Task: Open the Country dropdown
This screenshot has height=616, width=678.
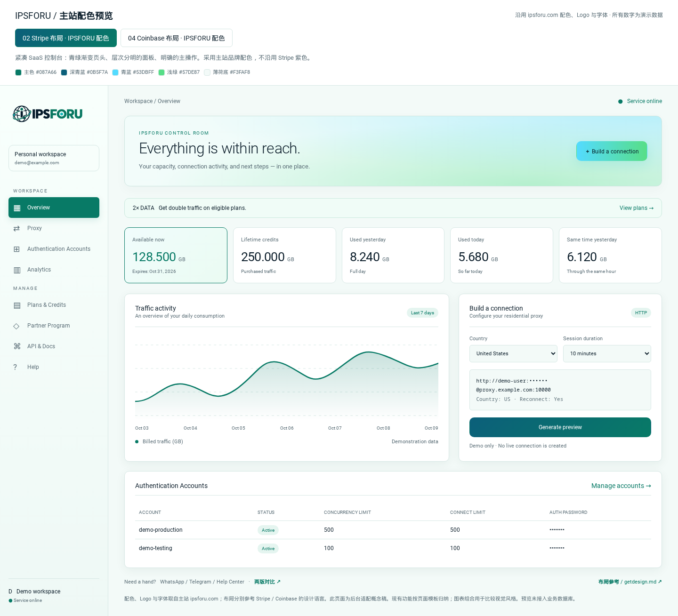Action: [x=513, y=354]
